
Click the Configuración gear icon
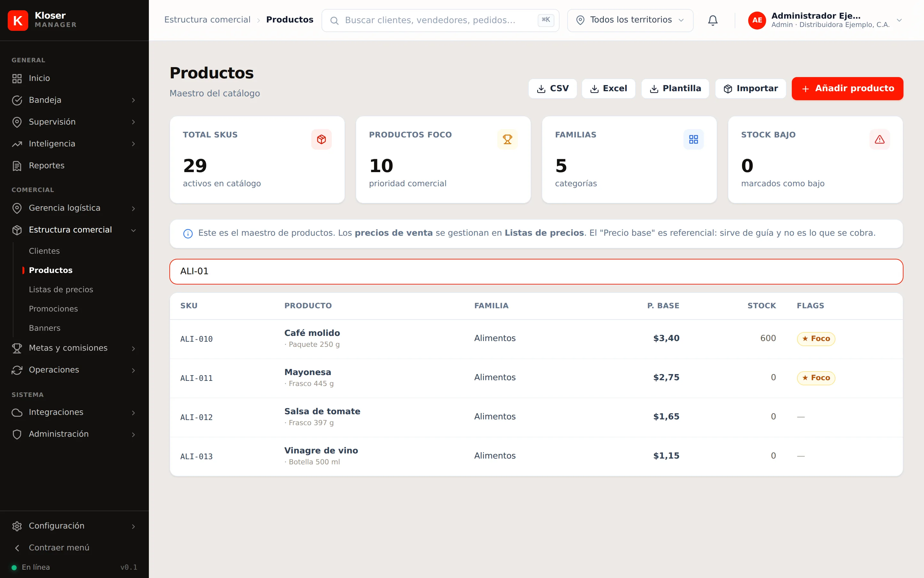[17, 526]
